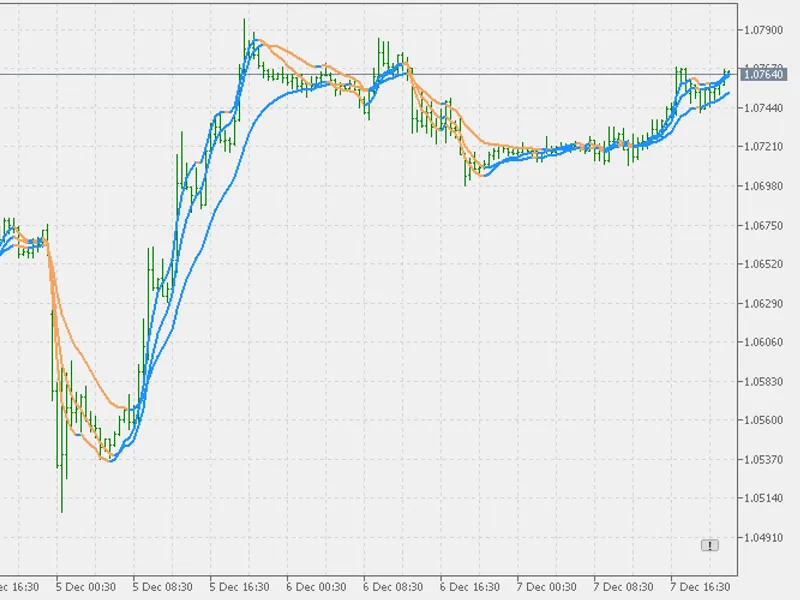Click the exclamation mark notification icon
800x600 pixels.
[710, 545]
